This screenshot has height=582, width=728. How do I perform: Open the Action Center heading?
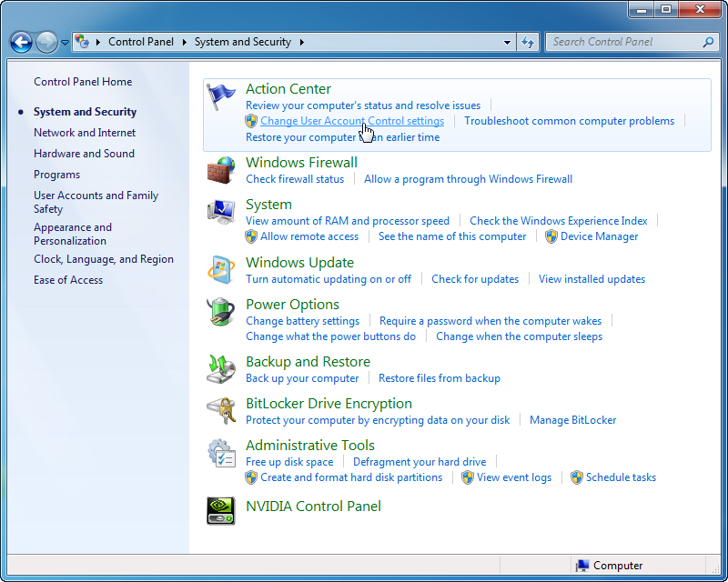288,88
